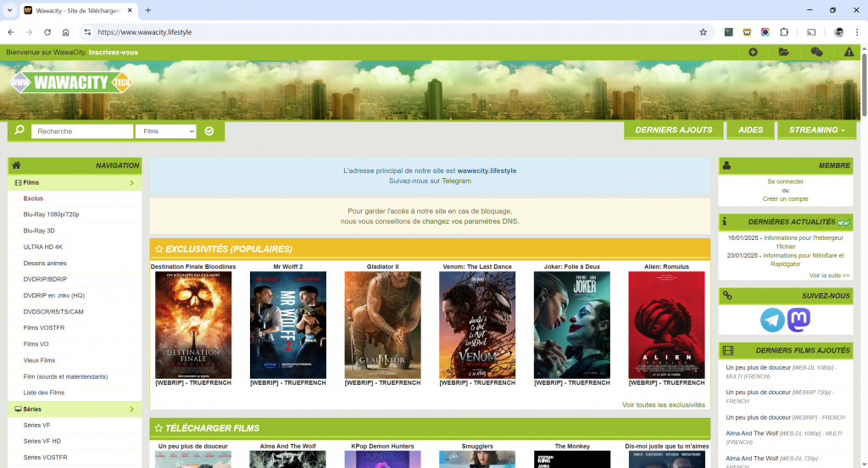This screenshot has height=468, width=868.
Task: Open Alma And The Wolf WEB-DL 1080p entry
Action: click(x=785, y=437)
